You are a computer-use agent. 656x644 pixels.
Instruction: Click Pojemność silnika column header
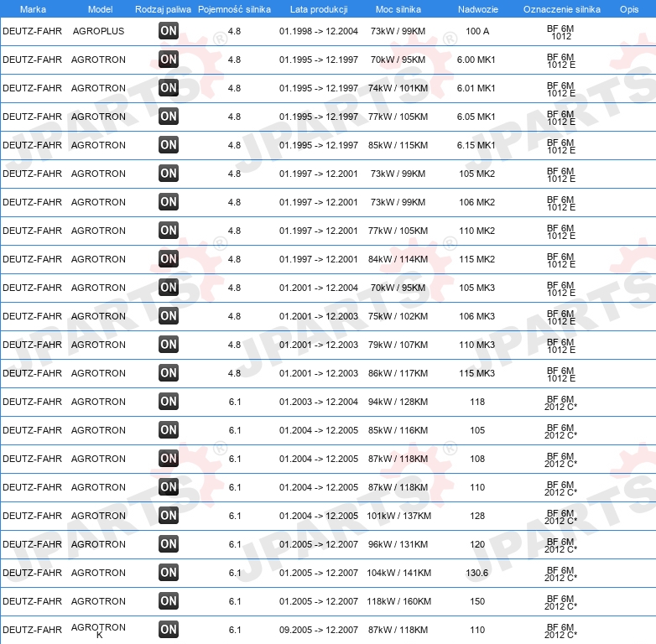pyautogui.click(x=234, y=9)
